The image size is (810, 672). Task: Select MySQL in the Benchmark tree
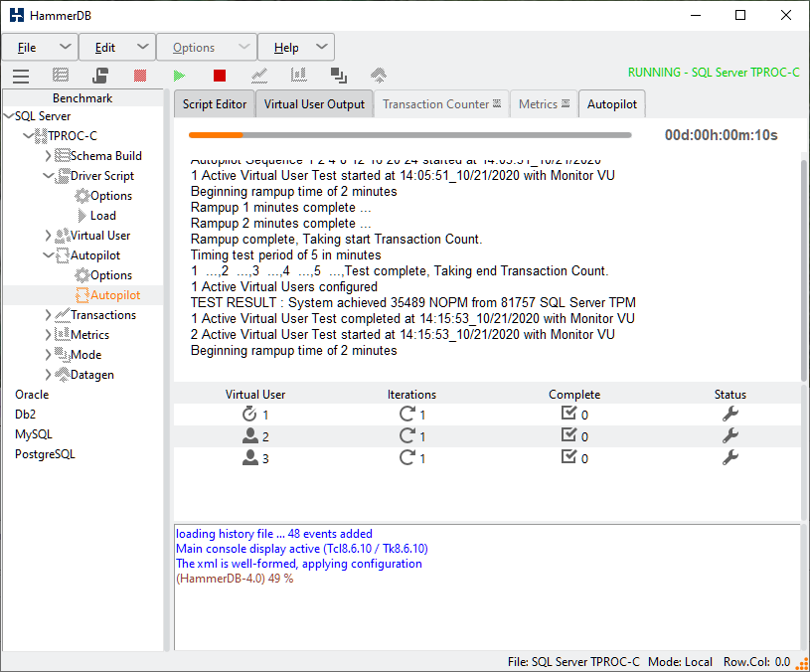coord(34,434)
